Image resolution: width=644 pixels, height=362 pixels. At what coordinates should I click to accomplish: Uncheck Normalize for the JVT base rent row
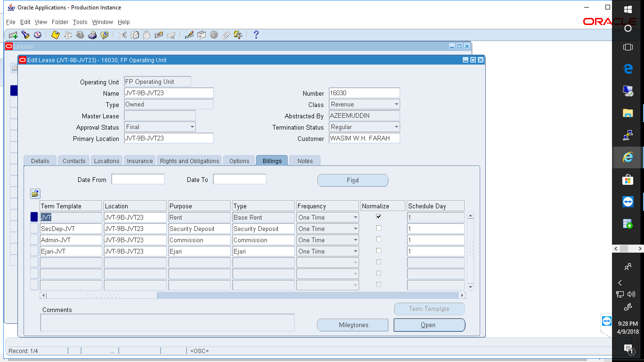[378, 217]
